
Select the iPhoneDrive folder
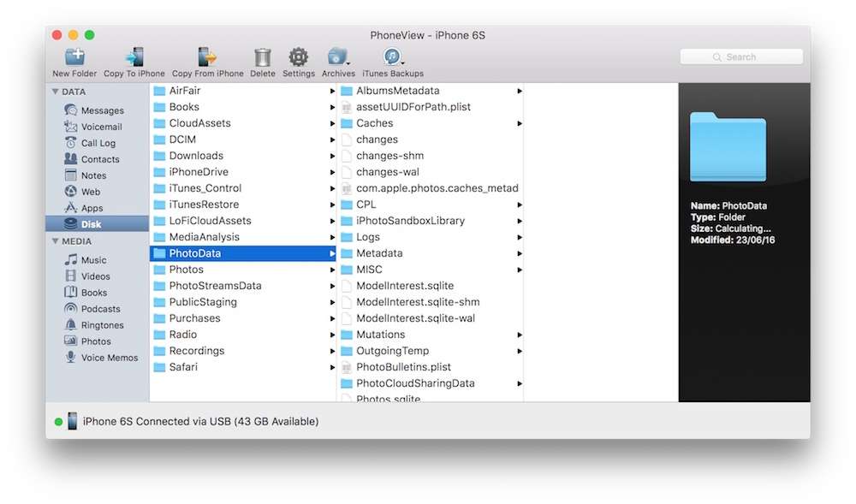pyautogui.click(x=243, y=172)
